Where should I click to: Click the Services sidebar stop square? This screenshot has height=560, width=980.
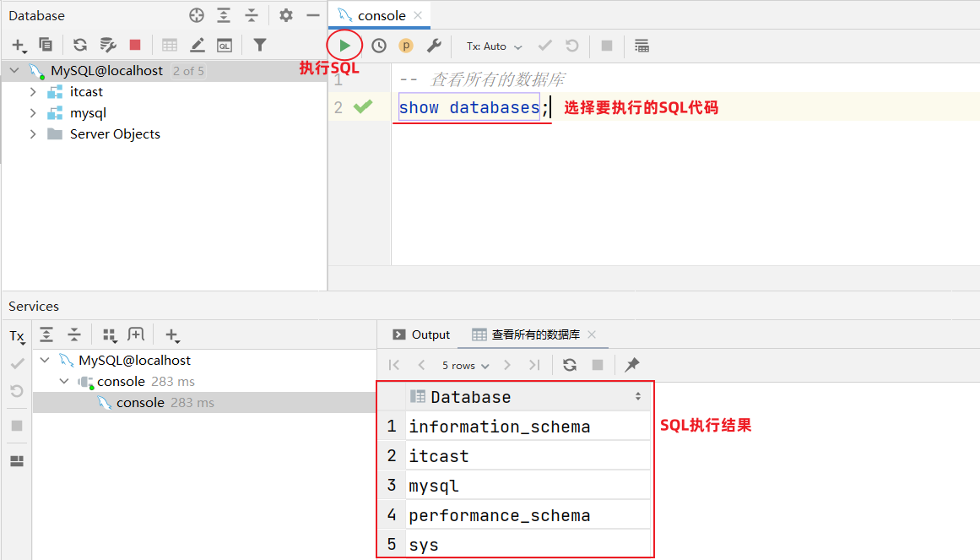pos(17,426)
